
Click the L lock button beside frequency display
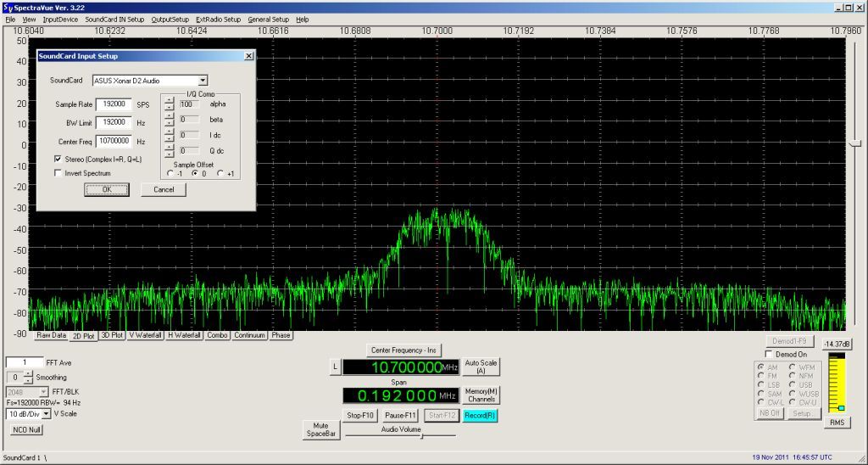tap(335, 367)
